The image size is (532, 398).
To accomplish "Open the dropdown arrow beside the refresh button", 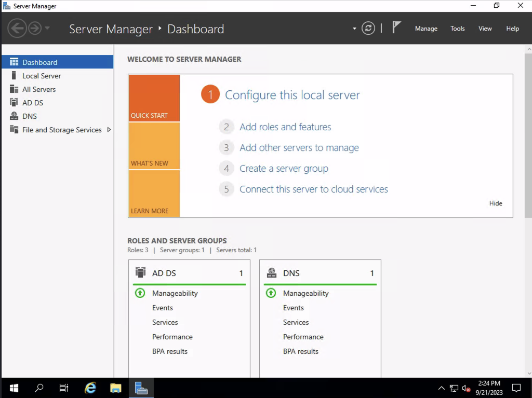I will click(353, 29).
